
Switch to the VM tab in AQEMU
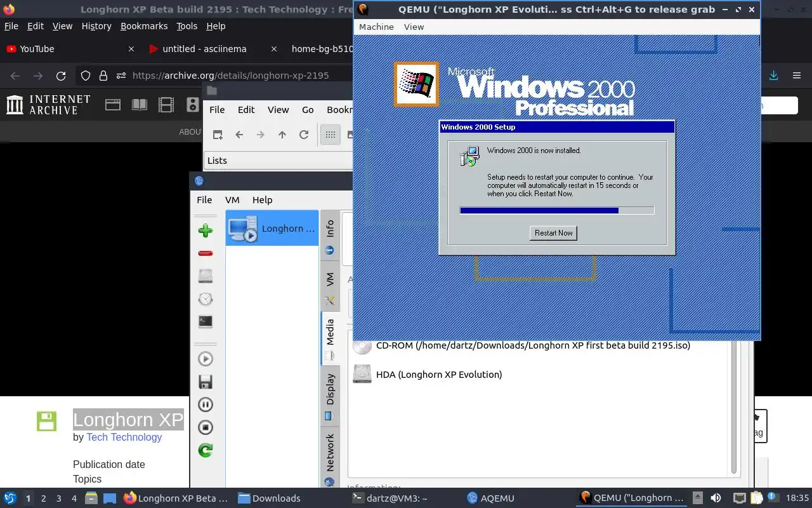pos(330,287)
